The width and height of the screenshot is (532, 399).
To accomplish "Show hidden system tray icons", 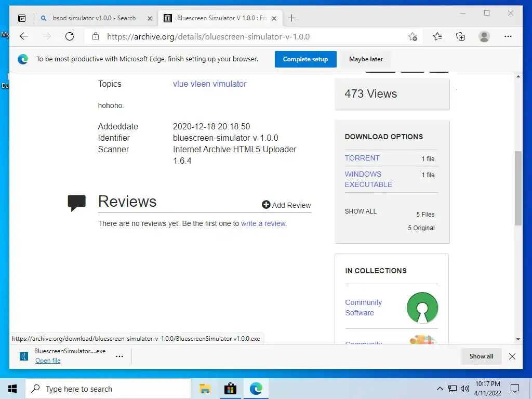I will point(440,389).
